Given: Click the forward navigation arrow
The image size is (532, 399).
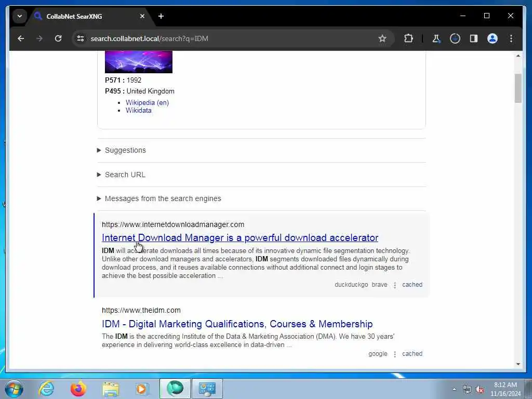Looking at the screenshot, I should (39, 38).
